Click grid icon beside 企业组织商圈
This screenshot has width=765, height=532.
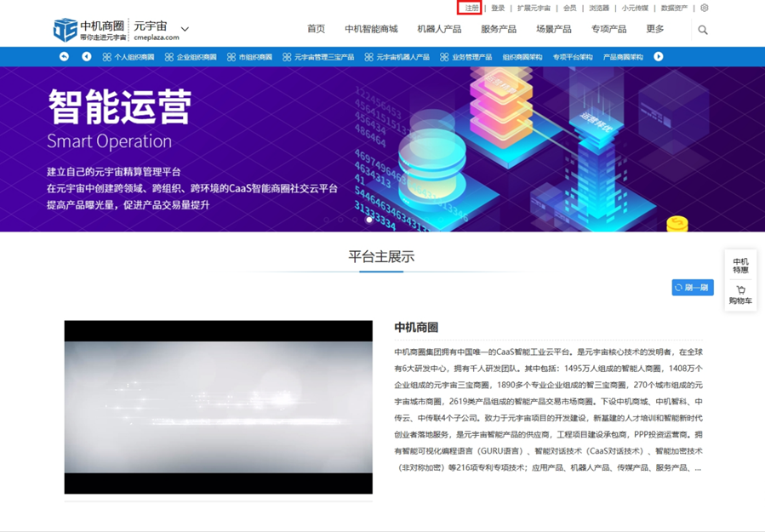[x=168, y=57]
